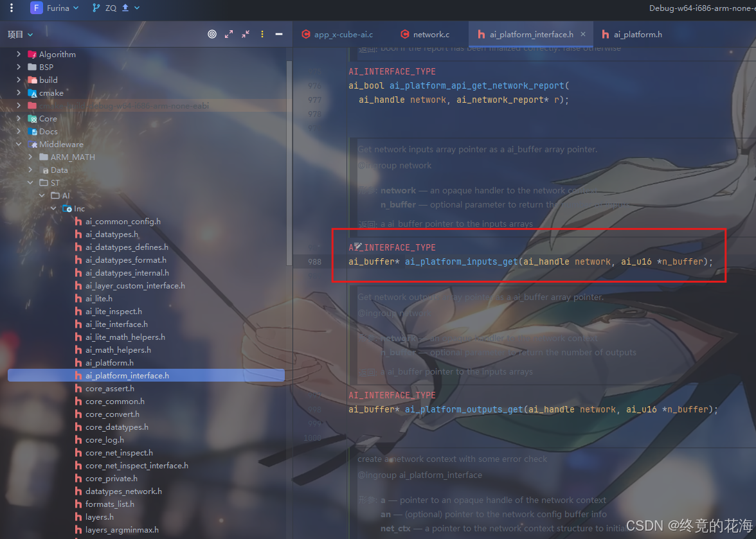Select the Middleware folder icon

tap(32, 145)
